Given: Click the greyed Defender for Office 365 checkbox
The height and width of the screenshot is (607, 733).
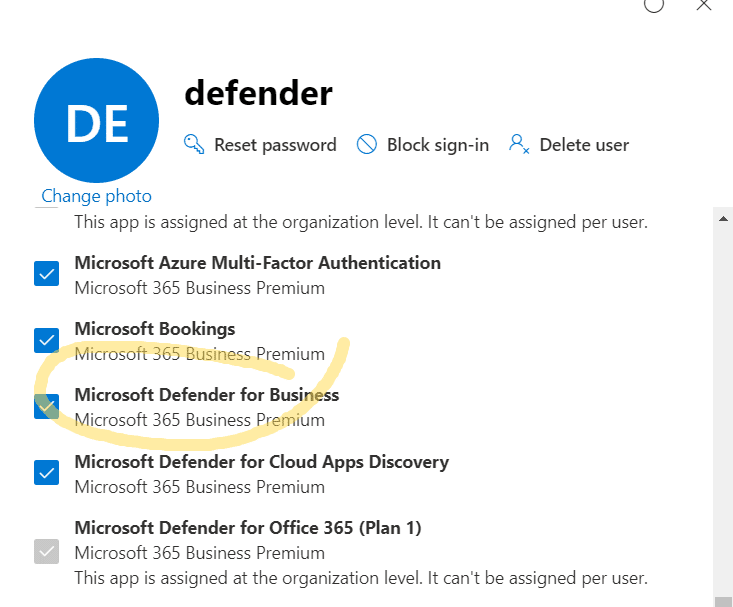Looking at the screenshot, I should 46,552.
